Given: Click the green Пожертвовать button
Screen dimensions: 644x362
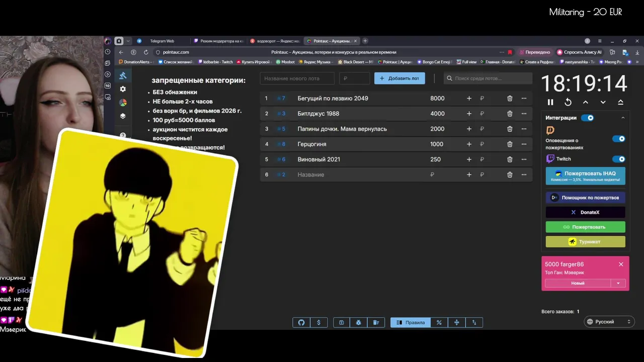Looking at the screenshot, I should click(586, 227).
